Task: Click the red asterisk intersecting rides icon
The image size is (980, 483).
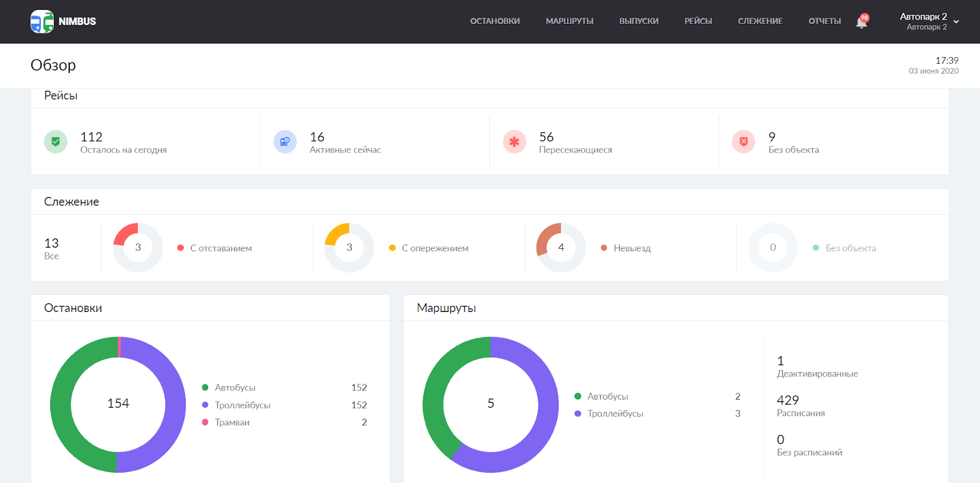Action: 514,142
